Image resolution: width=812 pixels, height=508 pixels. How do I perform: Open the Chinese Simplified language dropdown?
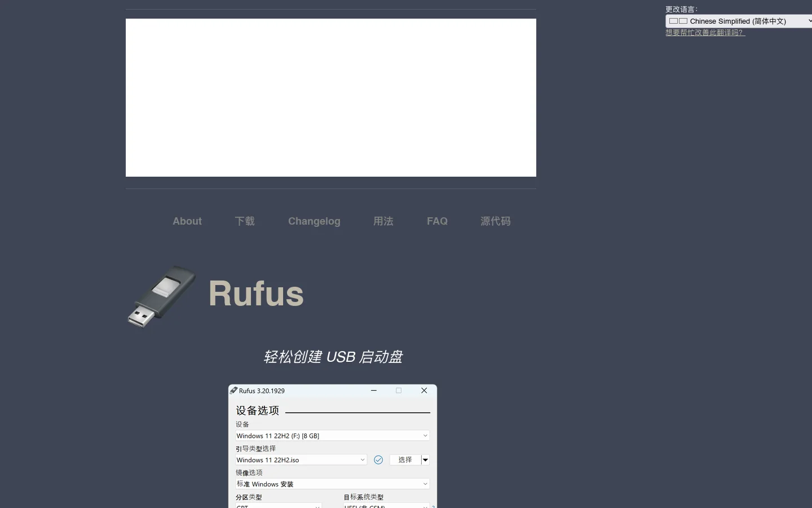click(739, 21)
